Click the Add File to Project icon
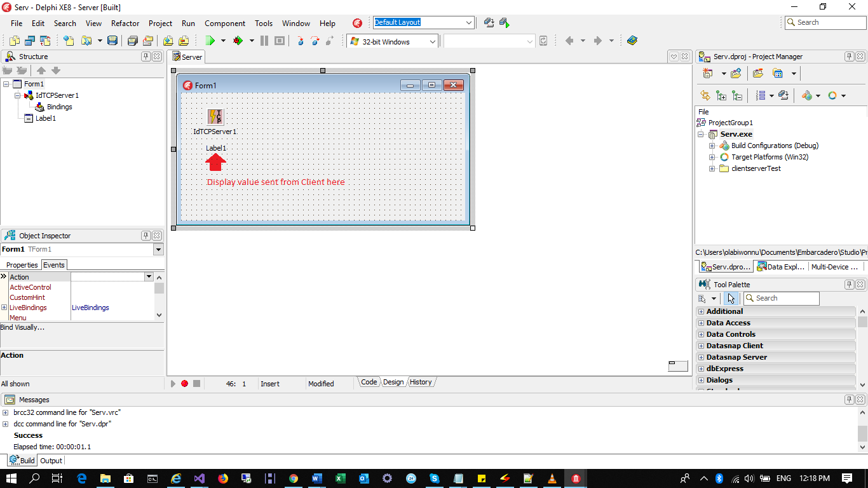This screenshot has width=868, height=488. [x=168, y=41]
